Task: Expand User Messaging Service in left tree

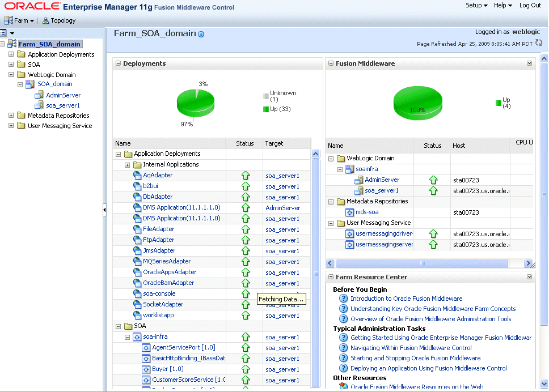Action: 11,126
